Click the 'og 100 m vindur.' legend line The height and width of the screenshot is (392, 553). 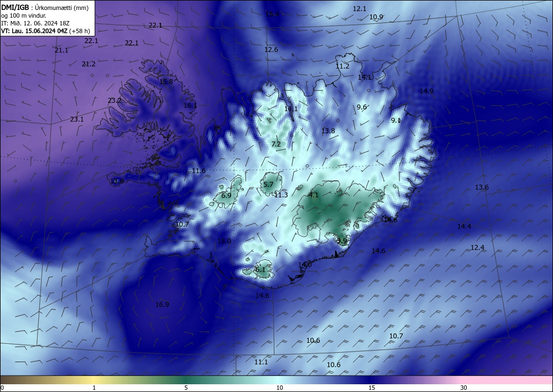click(x=24, y=15)
